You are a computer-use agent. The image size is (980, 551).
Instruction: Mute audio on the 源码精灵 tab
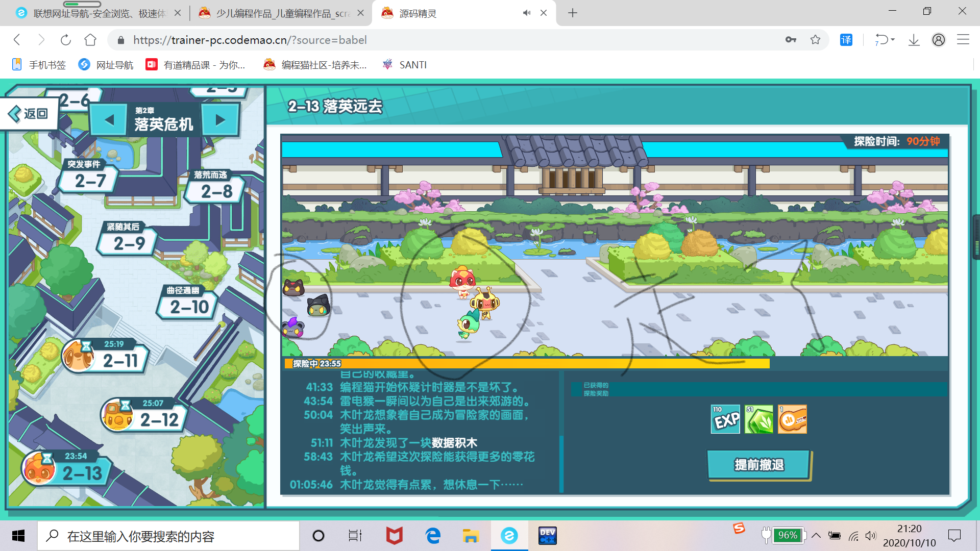pyautogui.click(x=527, y=13)
